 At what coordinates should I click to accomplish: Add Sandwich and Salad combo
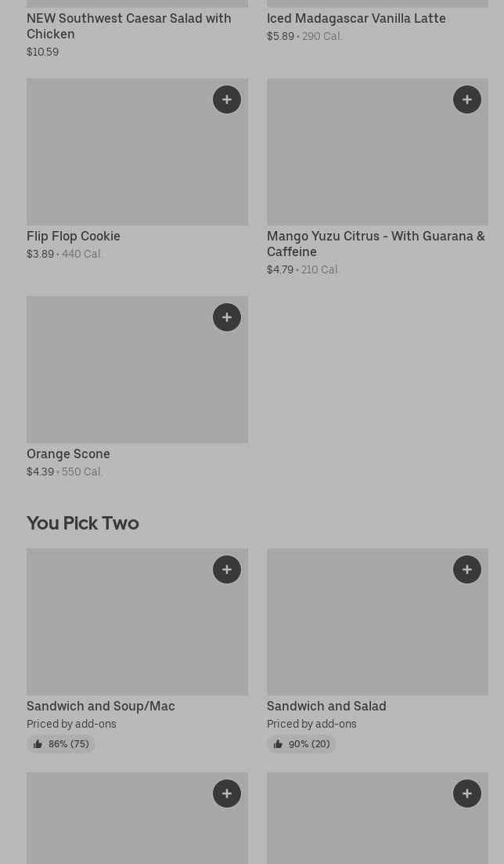point(467,569)
